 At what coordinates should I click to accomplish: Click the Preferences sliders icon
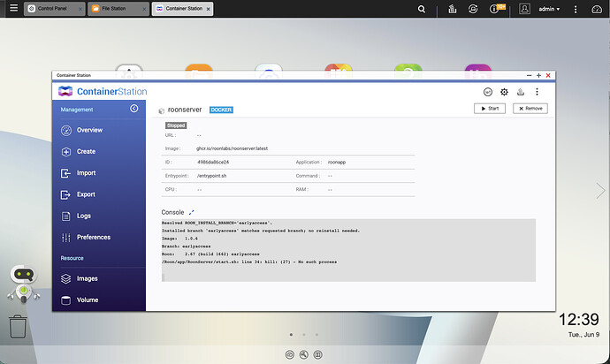[65, 238]
